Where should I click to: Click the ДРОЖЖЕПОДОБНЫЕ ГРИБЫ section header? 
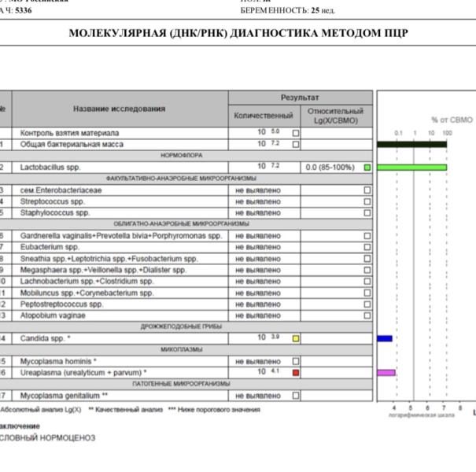[x=182, y=327]
